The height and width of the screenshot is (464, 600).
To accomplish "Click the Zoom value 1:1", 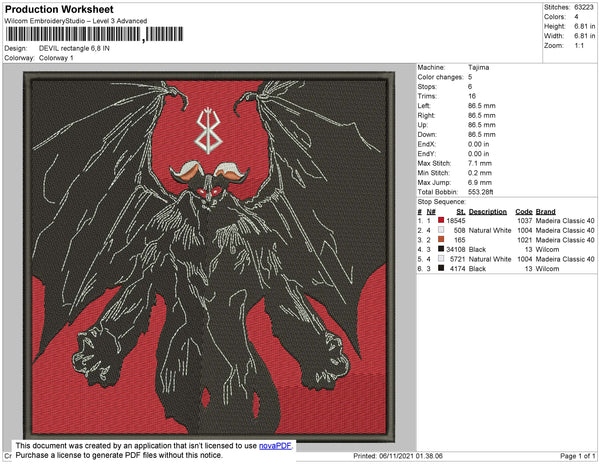I will [x=579, y=46].
